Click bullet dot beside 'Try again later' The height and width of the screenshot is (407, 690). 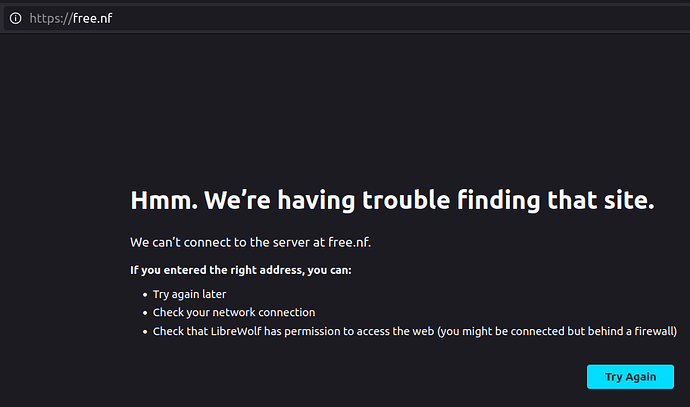145,295
